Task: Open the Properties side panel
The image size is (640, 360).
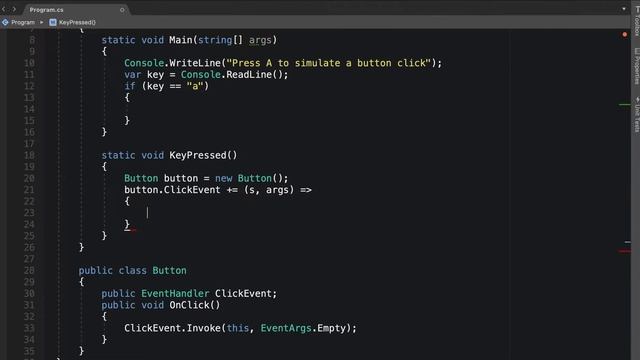Action: [x=636, y=66]
